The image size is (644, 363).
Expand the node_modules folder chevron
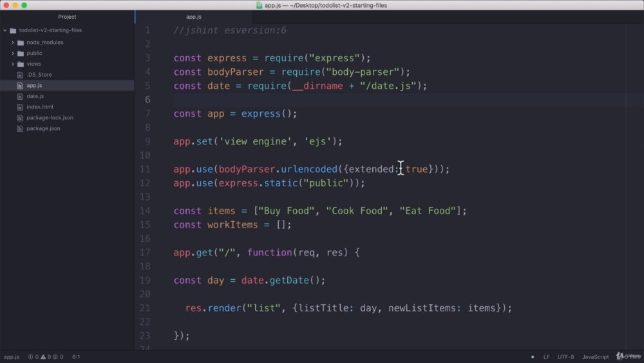[x=13, y=43]
